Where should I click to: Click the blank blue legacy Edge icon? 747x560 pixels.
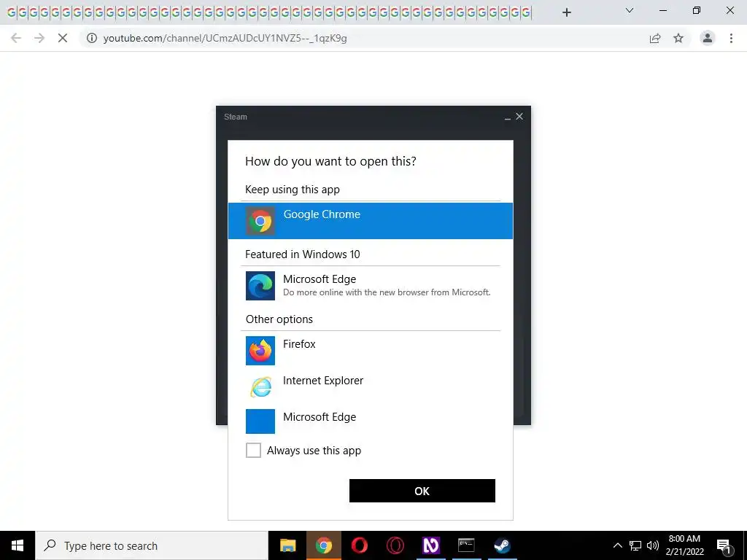[260, 421]
